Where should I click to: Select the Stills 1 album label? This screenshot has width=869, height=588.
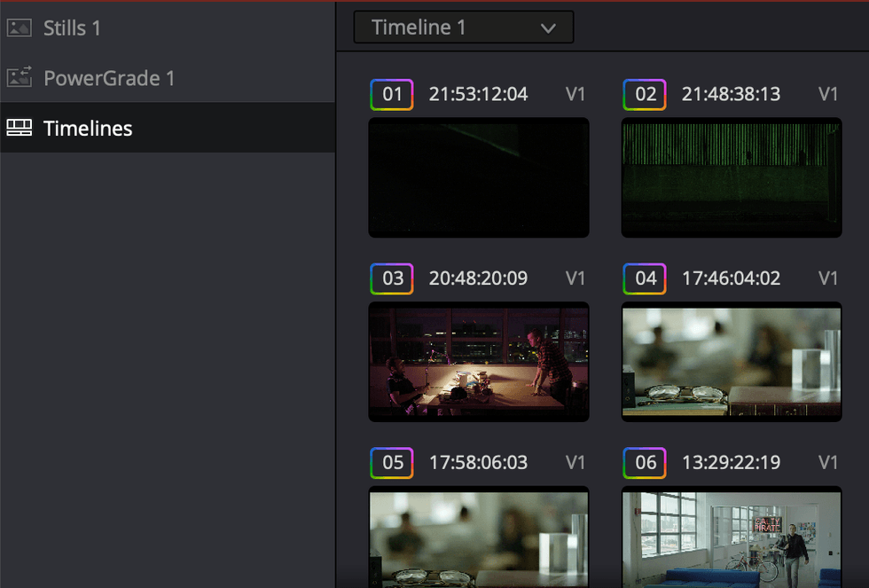click(x=72, y=27)
